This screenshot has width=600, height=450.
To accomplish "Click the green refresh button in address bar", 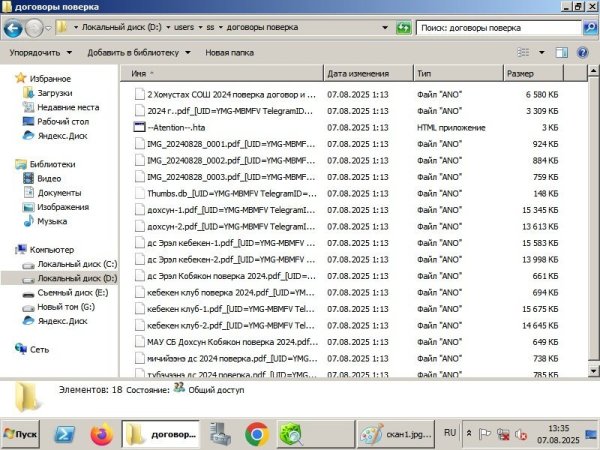I will [402, 27].
